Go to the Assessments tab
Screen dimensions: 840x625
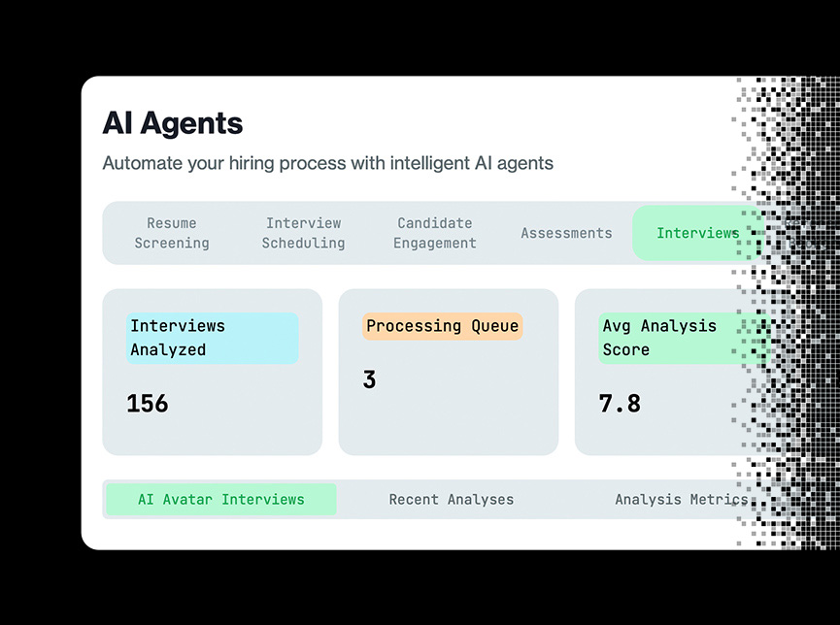[x=566, y=233]
